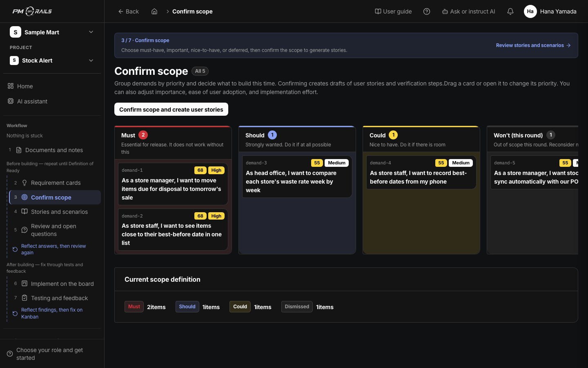This screenshot has height=368, width=588.
Task: Open the demand-3 waste rate card
Action: tap(297, 177)
